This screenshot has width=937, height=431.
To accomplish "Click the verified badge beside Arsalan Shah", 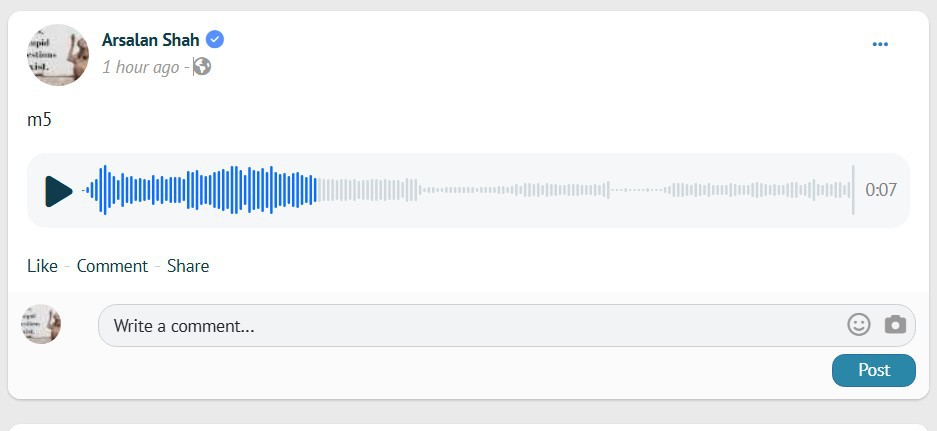I will (x=215, y=40).
